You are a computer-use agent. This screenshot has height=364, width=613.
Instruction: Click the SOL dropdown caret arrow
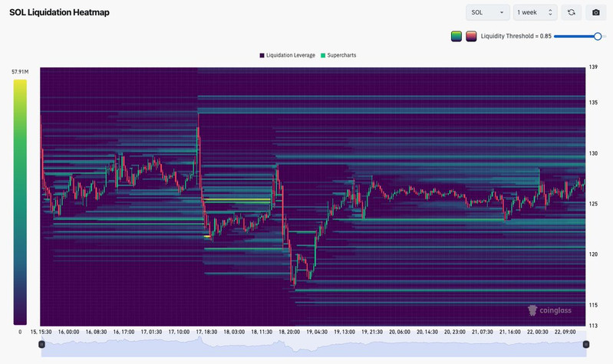coord(502,12)
